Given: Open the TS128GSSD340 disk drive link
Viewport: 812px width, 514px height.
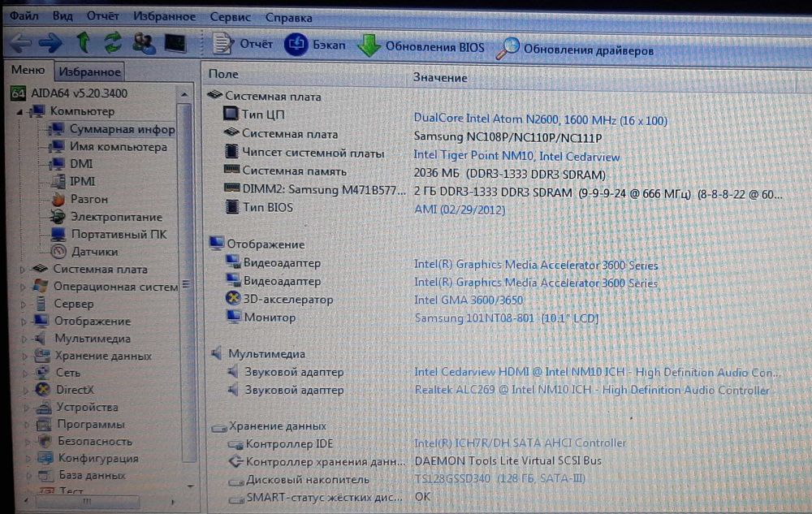Looking at the screenshot, I should (499, 478).
